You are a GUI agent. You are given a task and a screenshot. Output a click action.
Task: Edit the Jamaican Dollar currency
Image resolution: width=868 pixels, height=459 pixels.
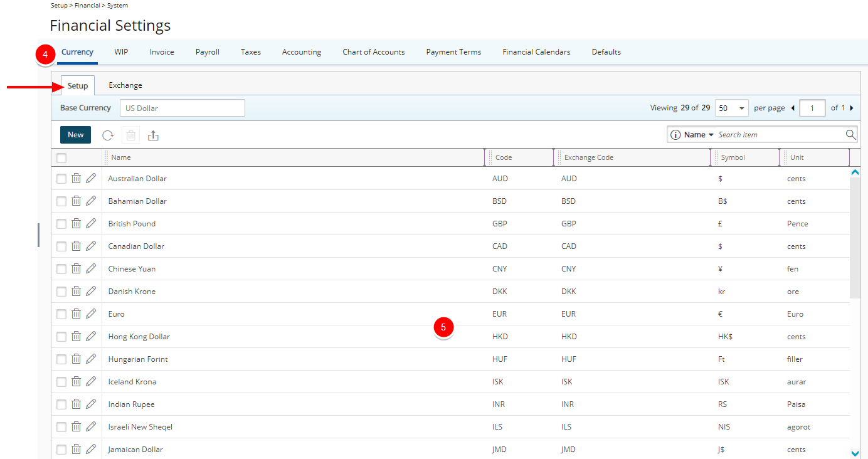91,450
